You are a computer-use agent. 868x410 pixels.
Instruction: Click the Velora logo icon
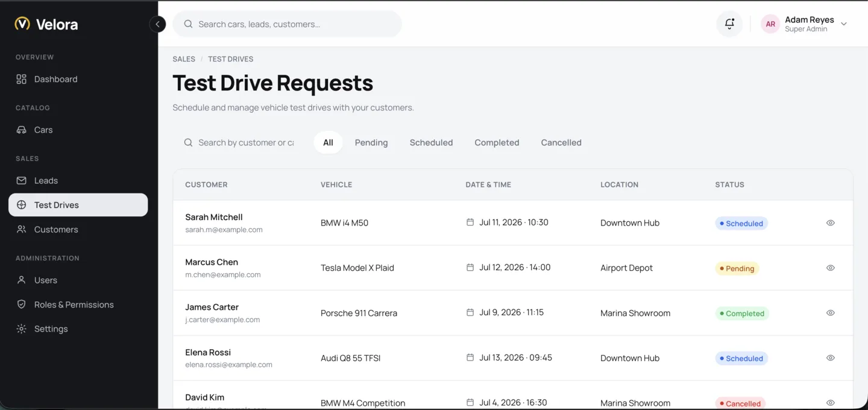22,24
